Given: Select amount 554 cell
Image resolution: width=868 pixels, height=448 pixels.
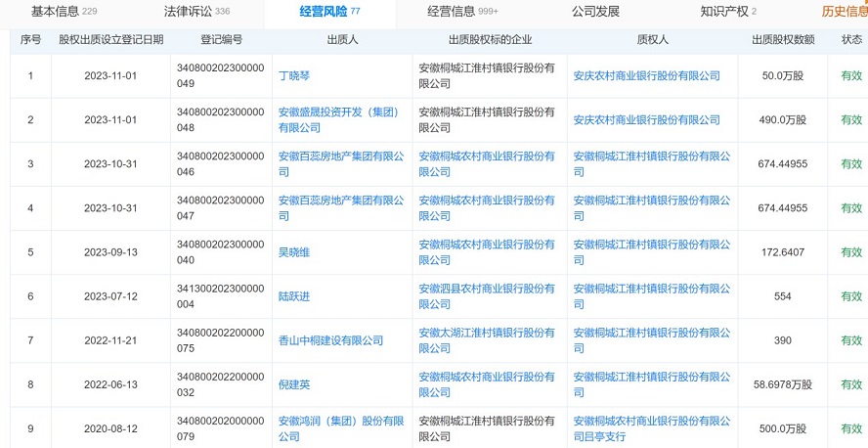Looking at the screenshot, I should point(783,296).
